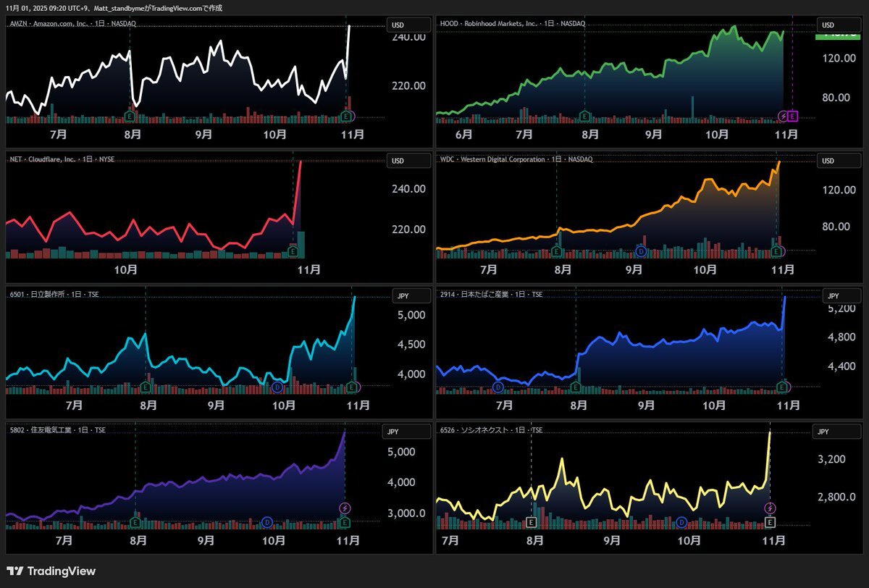Click the July dividend marker on 2914 chart
Screen dimensions: 869x588
coord(498,387)
